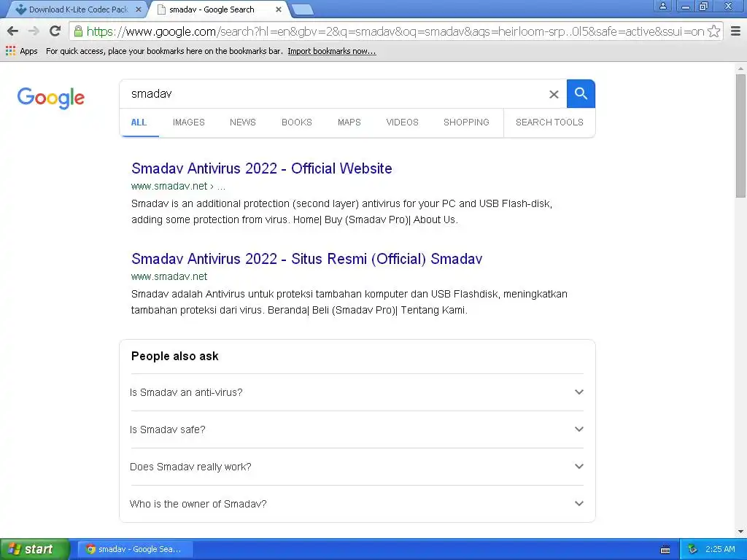Click the www.smadav.net URL under the second result
The height and width of the screenshot is (560, 747).
point(169,276)
